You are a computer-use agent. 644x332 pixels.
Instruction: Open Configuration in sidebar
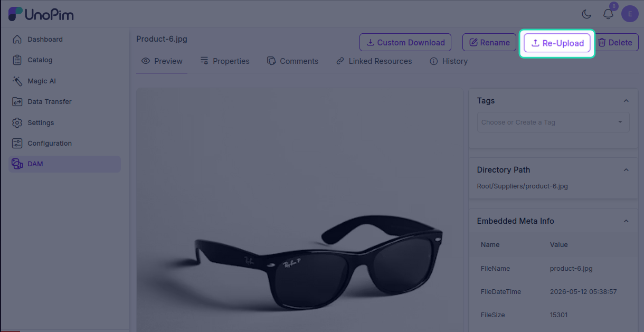tap(65, 143)
